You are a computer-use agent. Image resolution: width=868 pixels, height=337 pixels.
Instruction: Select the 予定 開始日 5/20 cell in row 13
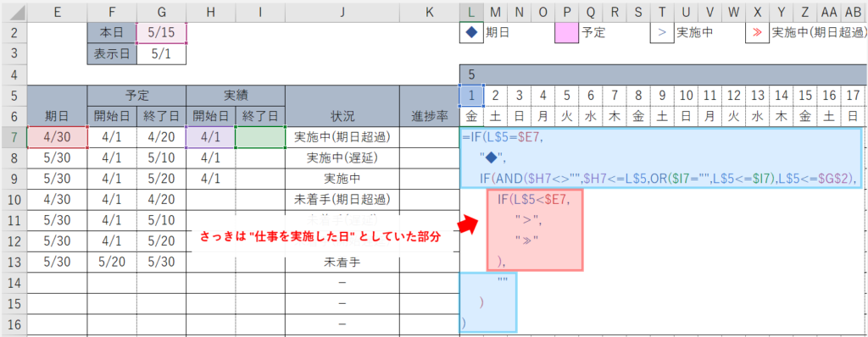click(x=112, y=262)
